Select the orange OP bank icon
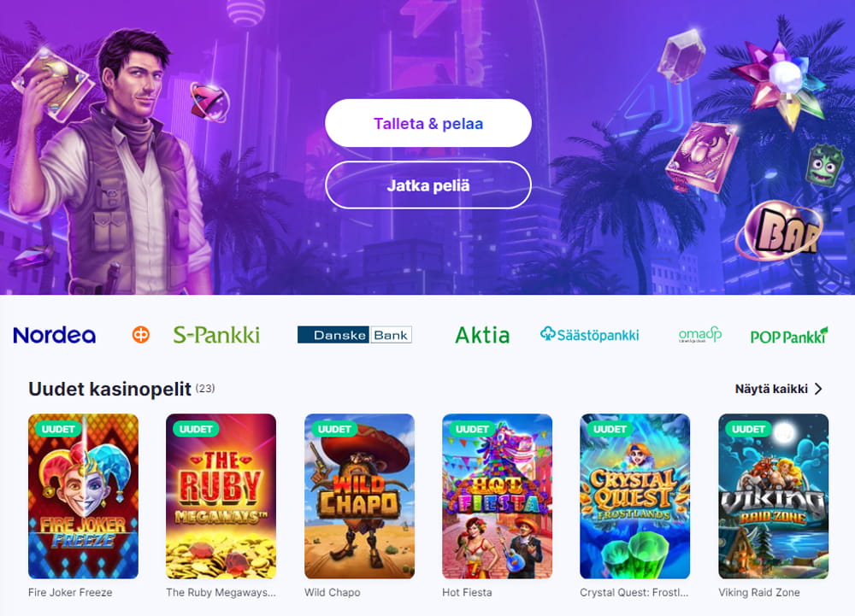 141,334
